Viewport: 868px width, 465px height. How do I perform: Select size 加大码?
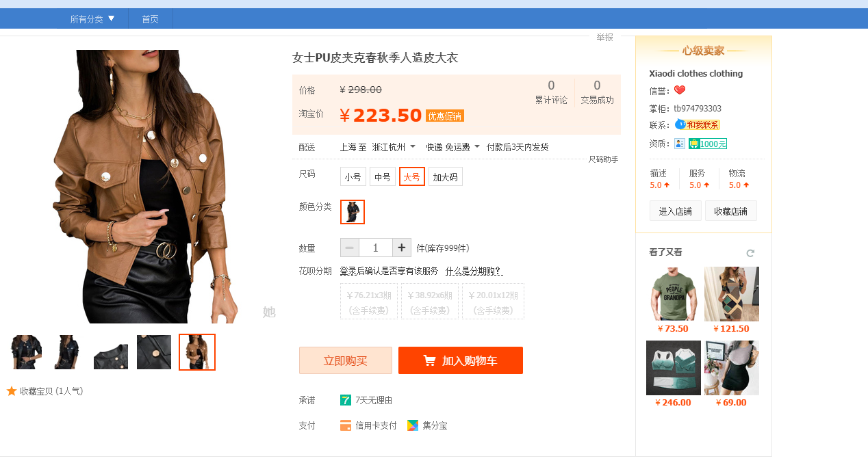pyautogui.click(x=446, y=176)
